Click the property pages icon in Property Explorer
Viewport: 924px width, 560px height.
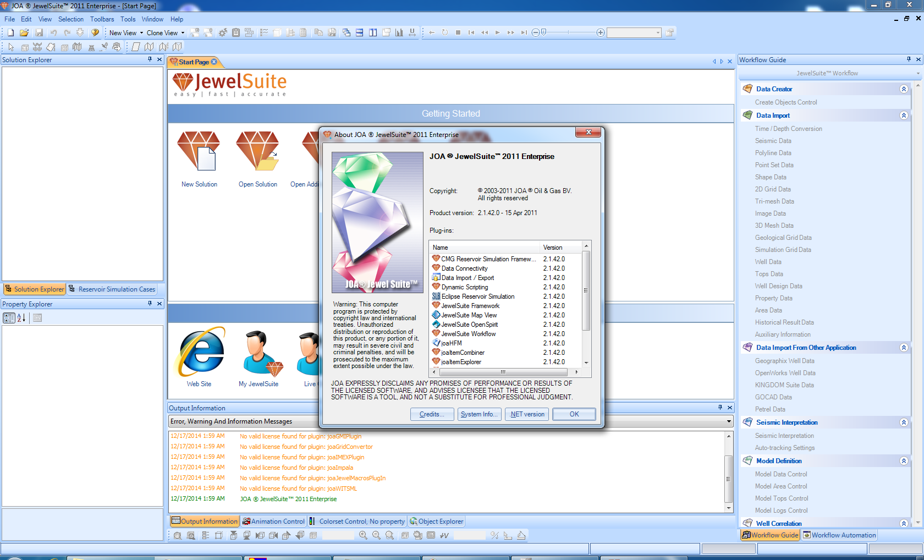(37, 318)
